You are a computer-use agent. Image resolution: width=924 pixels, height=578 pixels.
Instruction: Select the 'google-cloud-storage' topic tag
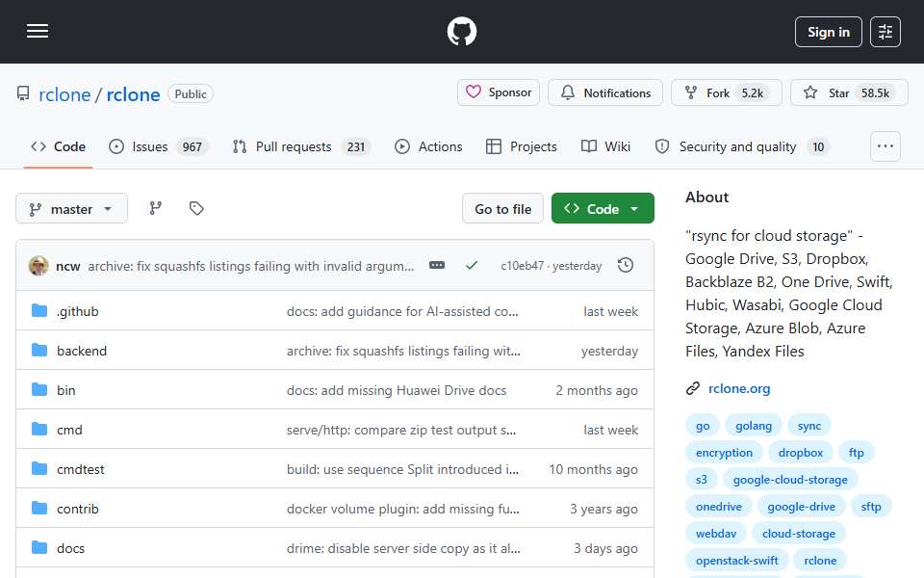pyautogui.click(x=790, y=480)
